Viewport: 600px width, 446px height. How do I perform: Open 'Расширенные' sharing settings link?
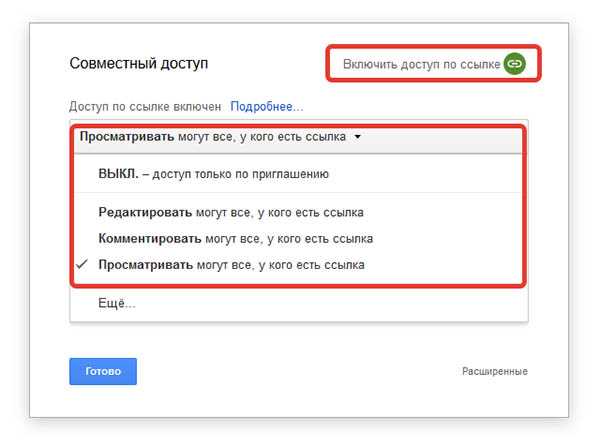point(495,371)
